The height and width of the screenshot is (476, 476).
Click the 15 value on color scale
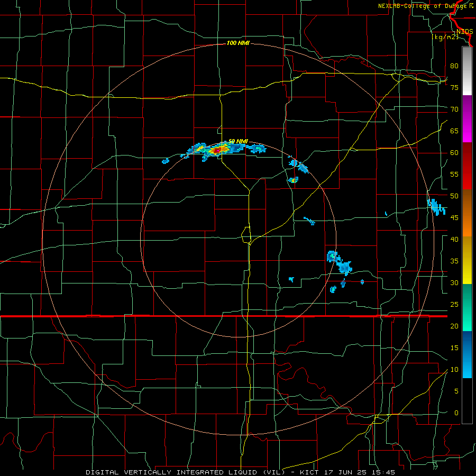[x=454, y=347]
